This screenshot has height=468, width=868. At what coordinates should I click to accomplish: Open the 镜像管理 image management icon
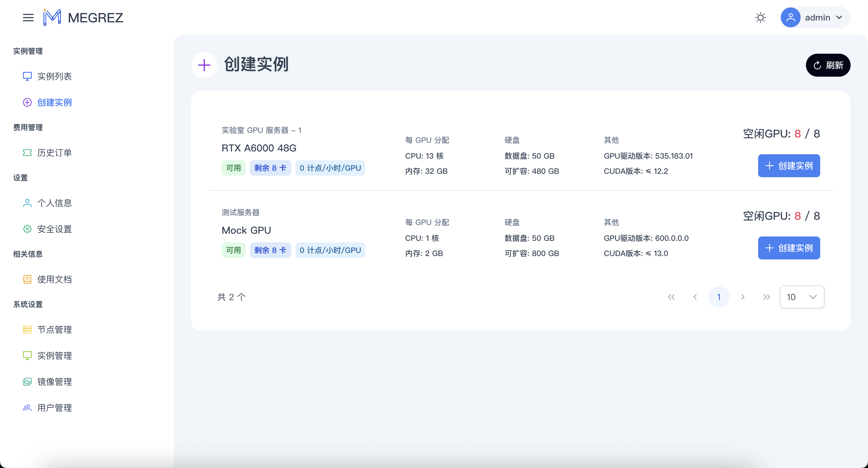27,382
